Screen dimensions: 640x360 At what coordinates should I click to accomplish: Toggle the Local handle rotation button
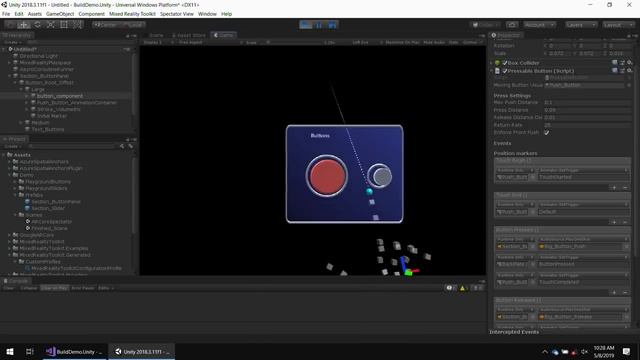coord(133,25)
